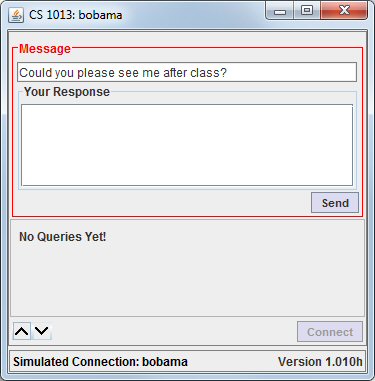The image size is (375, 381).
Task: Click the down arrow query navigation button
Action: click(x=42, y=331)
